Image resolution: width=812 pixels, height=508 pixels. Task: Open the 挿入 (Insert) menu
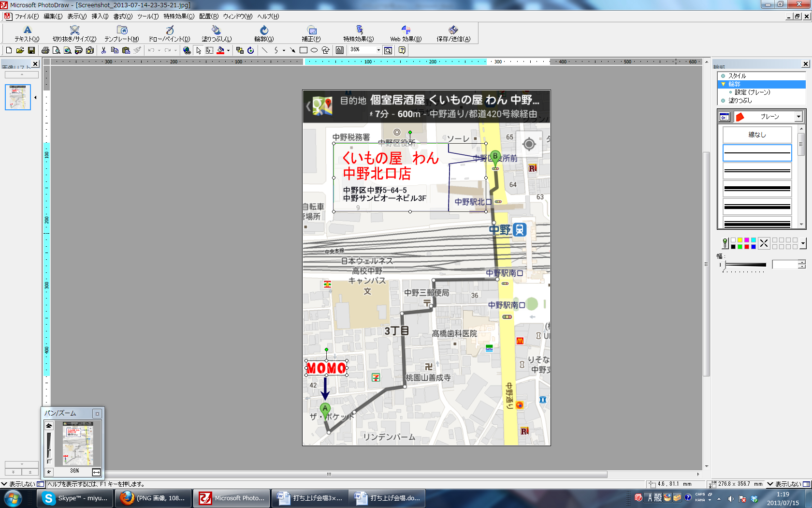click(x=100, y=16)
